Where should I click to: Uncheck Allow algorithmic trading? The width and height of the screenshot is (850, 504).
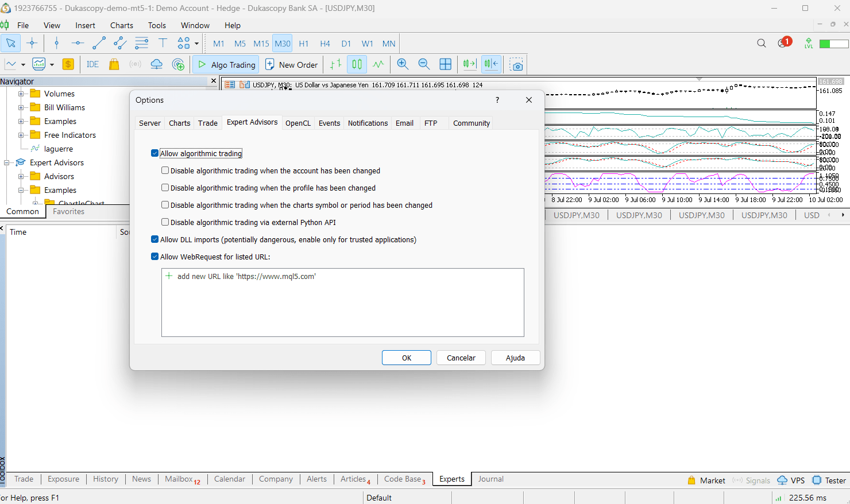(154, 153)
